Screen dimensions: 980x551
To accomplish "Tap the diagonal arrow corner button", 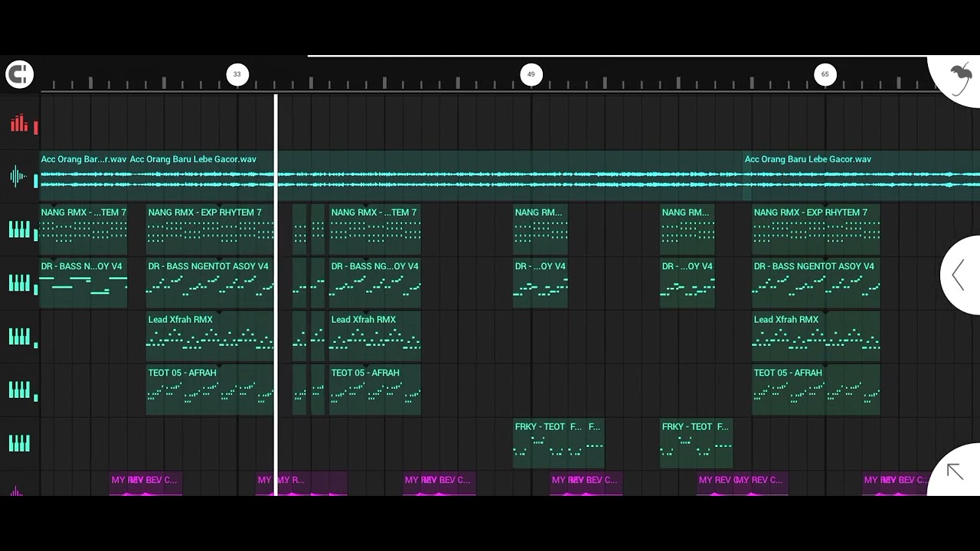I will click(955, 471).
